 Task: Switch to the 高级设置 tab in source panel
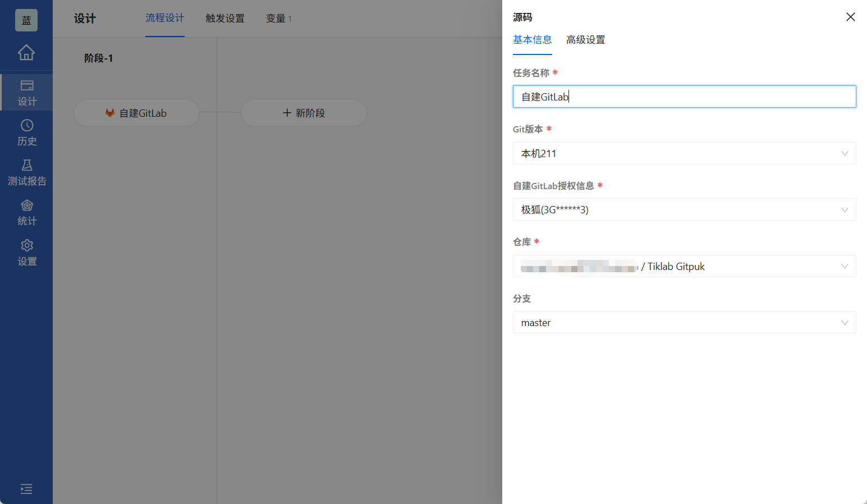coord(585,40)
